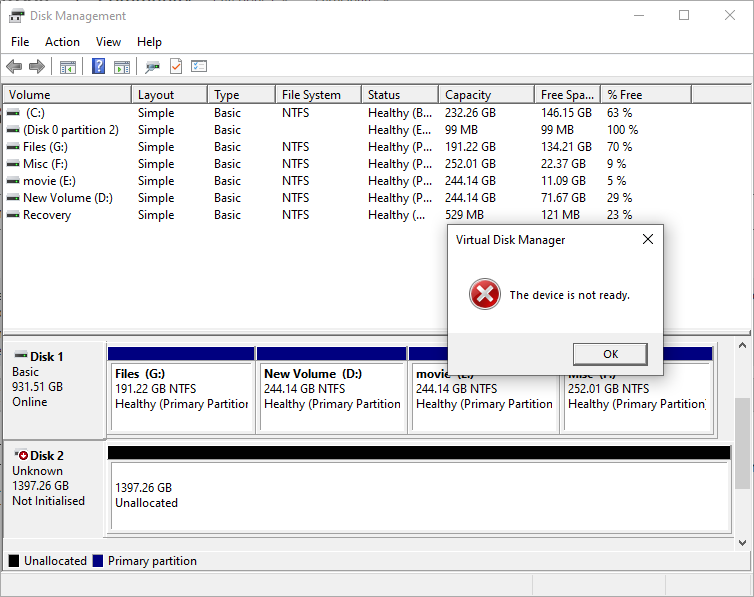754x597 pixels.
Task: Select the New Volume (D:) volume name
Action: [68, 198]
